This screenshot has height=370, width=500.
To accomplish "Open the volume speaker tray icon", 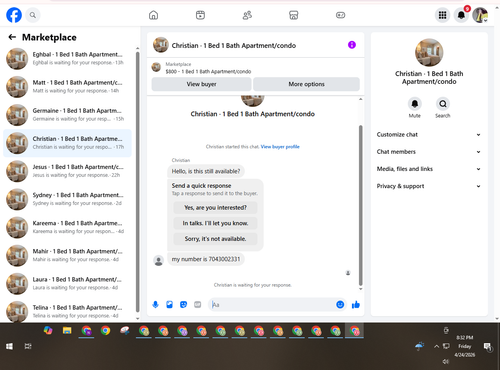I will click(x=446, y=361).
